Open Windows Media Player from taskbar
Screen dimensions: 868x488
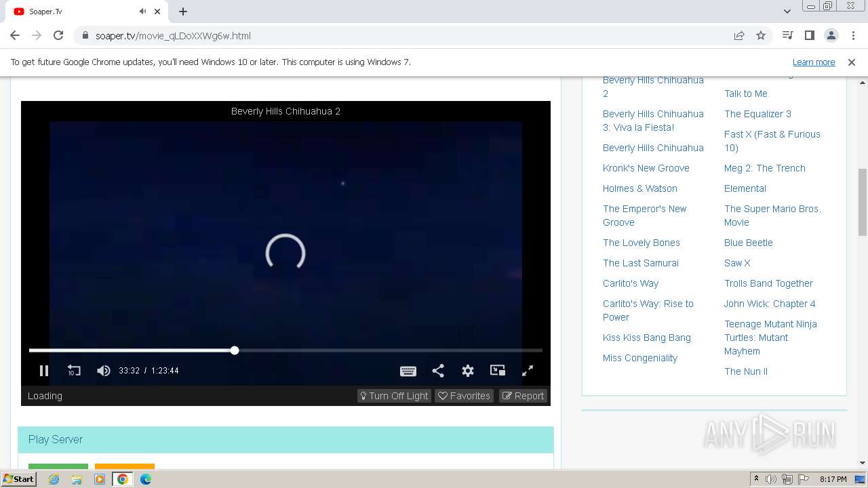[x=100, y=479]
